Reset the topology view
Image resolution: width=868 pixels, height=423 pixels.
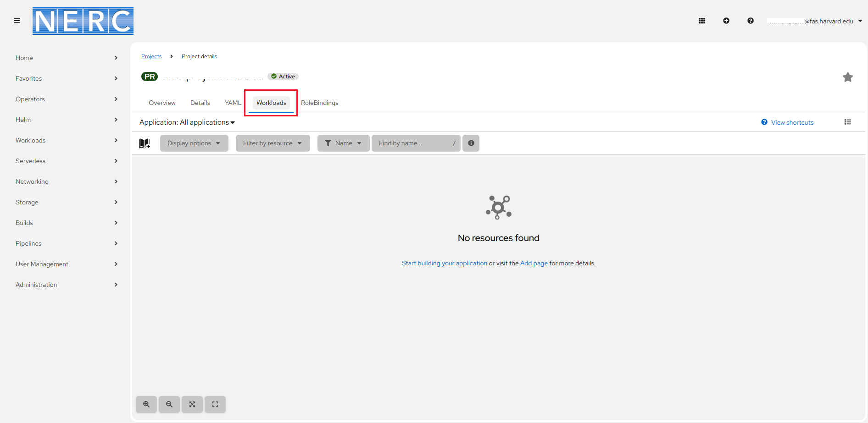(x=215, y=404)
